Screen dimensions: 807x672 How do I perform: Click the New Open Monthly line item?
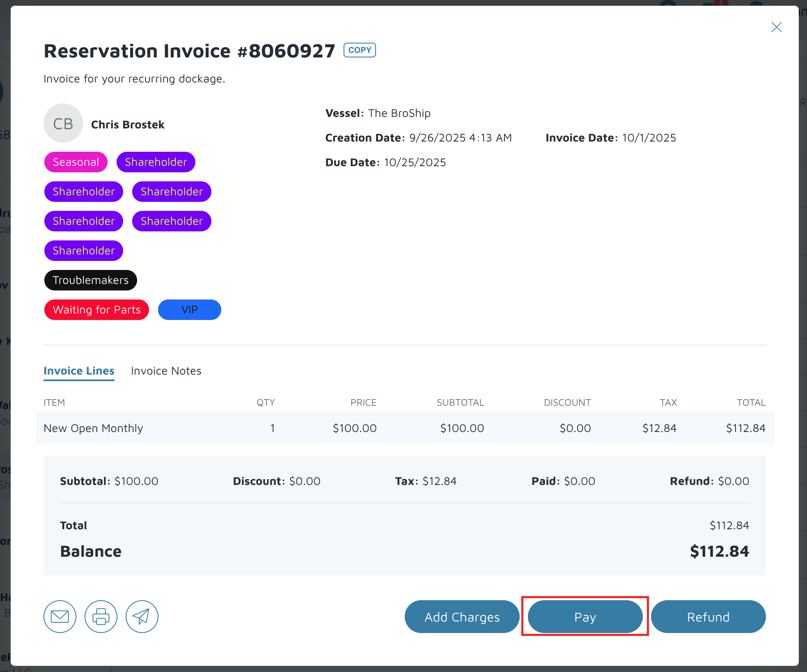93,428
